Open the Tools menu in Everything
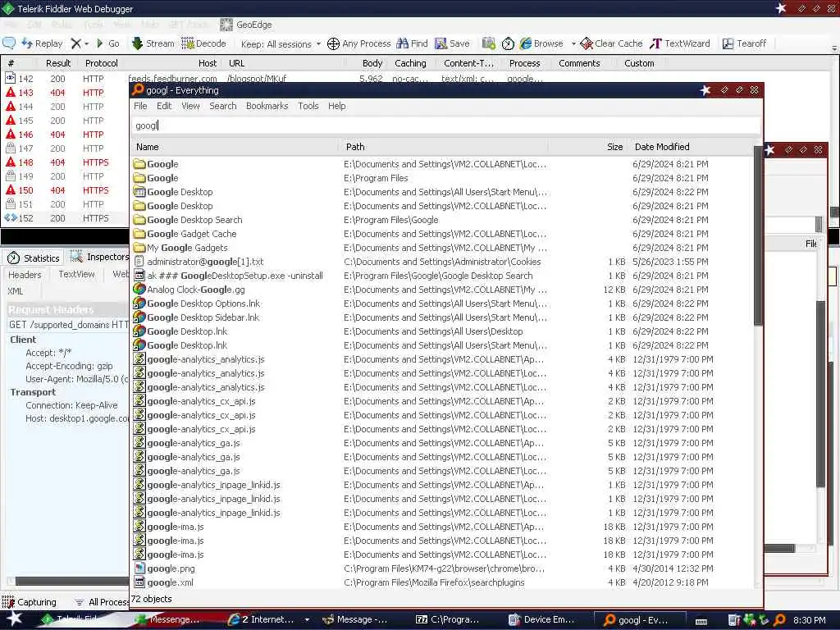This screenshot has width=840, height=630. pos(308,106)
